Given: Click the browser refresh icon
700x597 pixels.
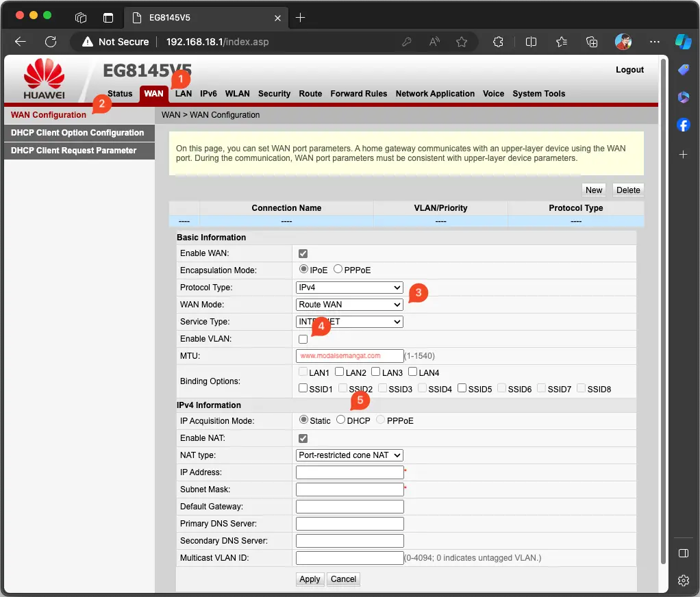Looking at the screenshot, I should coord(50,42).
